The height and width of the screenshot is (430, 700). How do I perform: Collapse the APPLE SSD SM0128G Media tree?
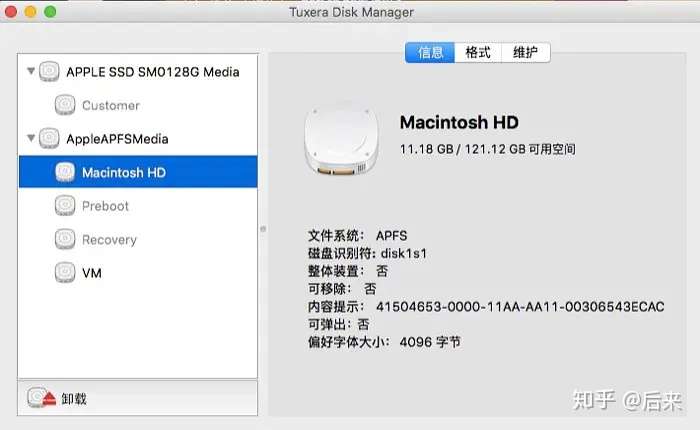(31, 71)
